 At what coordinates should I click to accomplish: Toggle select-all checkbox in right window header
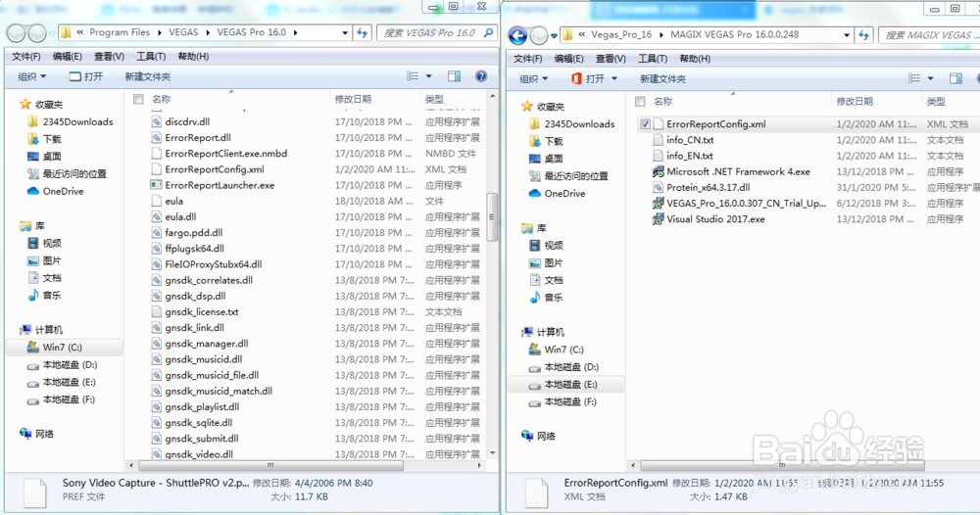640,101
